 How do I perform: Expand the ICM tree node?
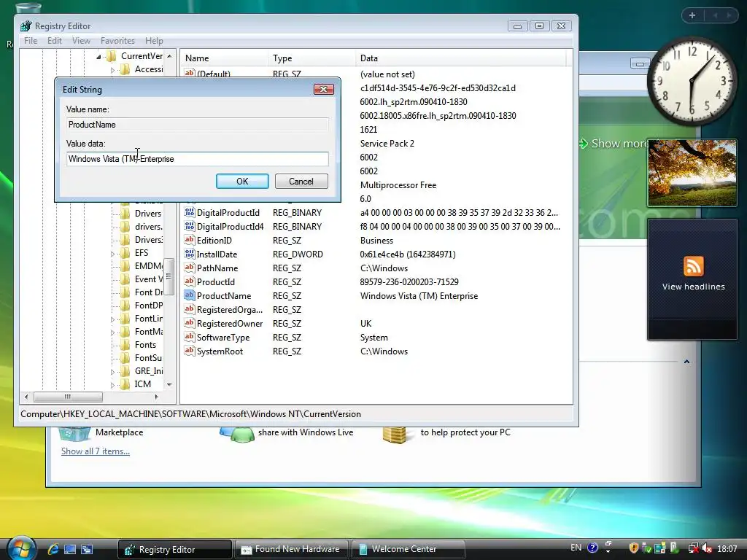pos(112,385)
